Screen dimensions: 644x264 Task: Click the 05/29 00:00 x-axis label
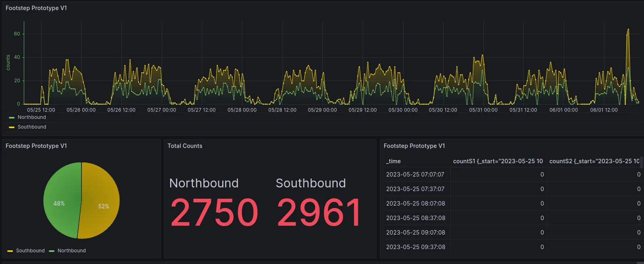322,110
